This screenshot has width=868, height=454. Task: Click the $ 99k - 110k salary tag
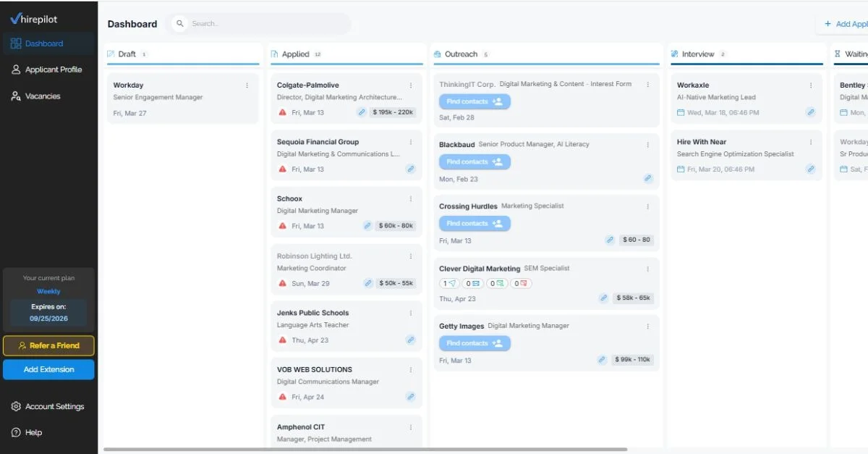click(x=633, y=359)
